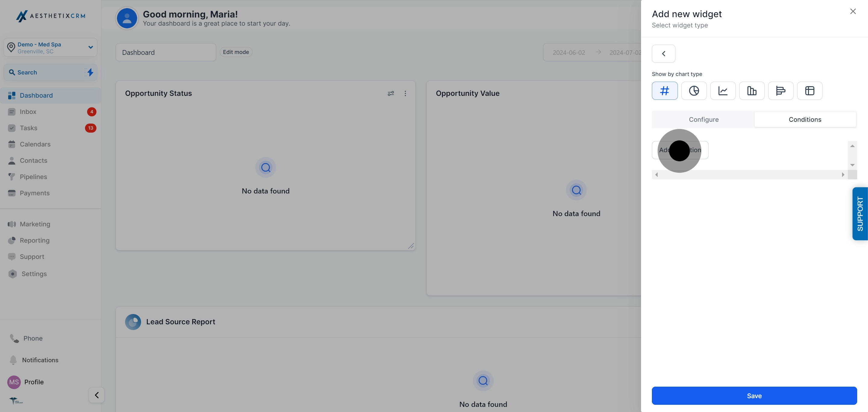Open the Pipelines sidebar item
This screenshot has height=412, width=868.
33,177
